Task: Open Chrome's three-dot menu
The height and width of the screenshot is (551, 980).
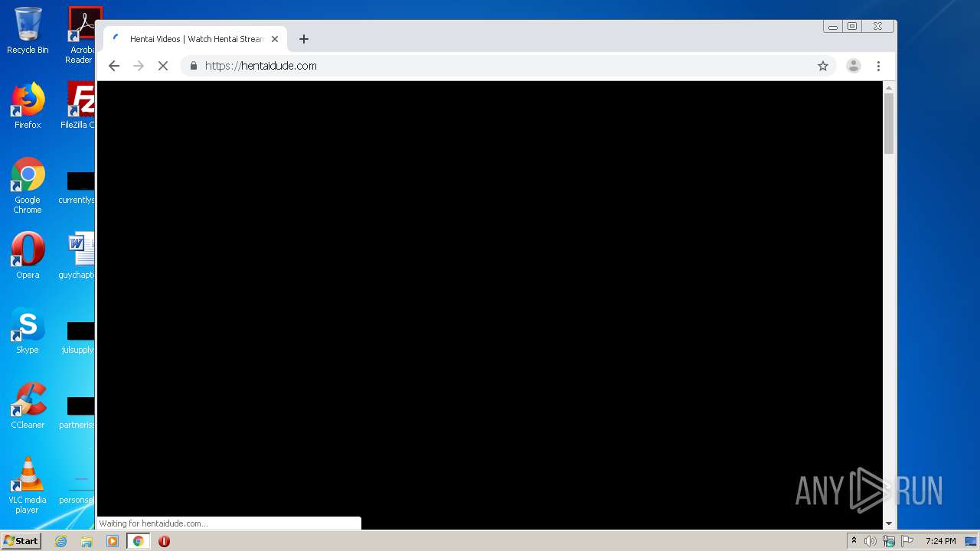Action: click(879, 66)
